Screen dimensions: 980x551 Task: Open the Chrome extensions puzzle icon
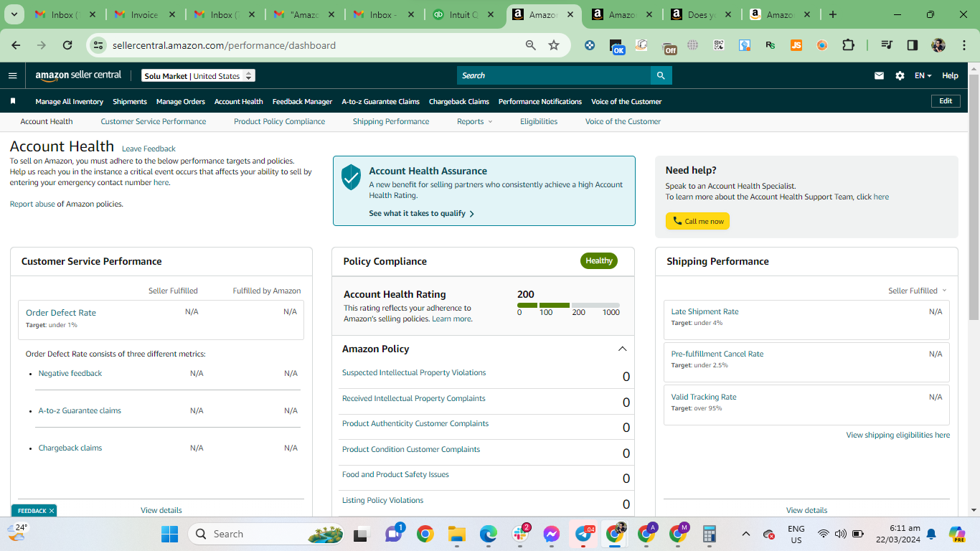click(848, 45)
